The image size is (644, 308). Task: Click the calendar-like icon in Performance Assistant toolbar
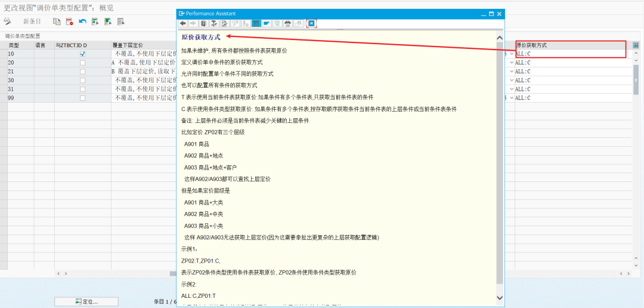coord(255,23)
